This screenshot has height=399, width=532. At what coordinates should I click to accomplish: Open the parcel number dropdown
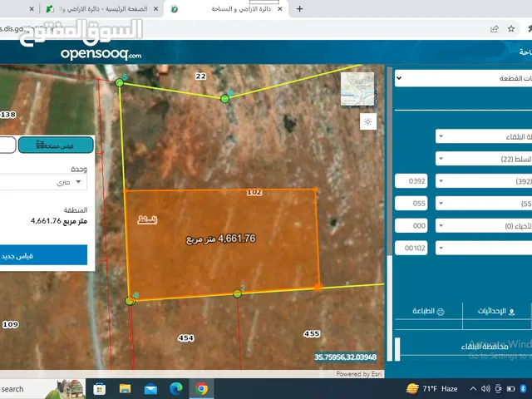[x=484, y=248]
